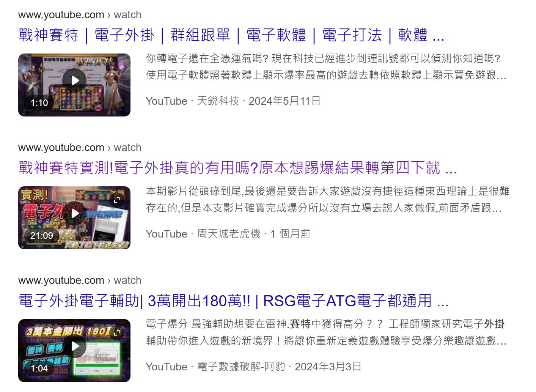The width and height of the screenshot is (536, 392).
Task: Click the text 1 個月前
Action: (x=290, y=234)
